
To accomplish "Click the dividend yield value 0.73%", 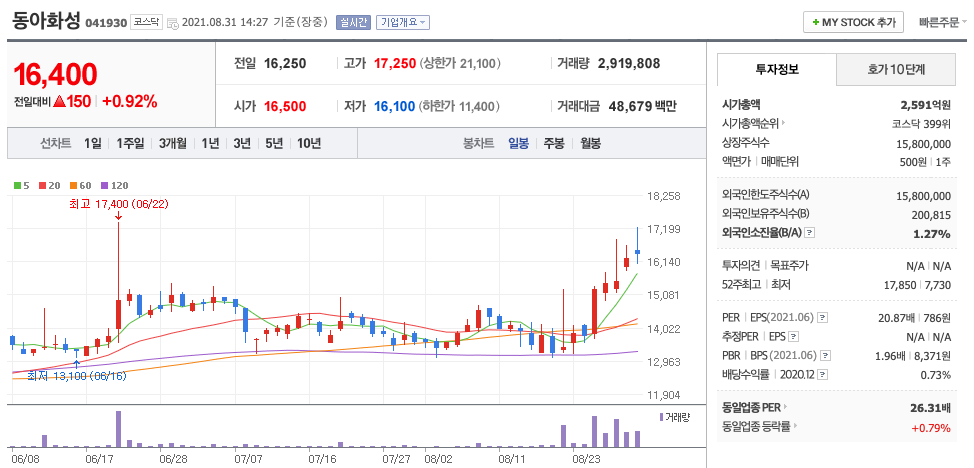I will click(935, 375).
